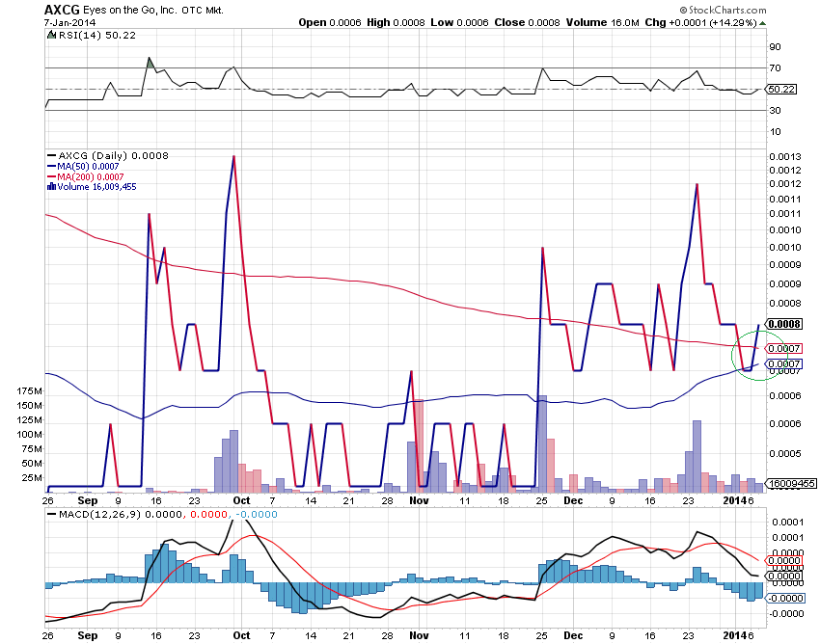Image resolution: width=820 pixels, height=644 pixels.
Task: Click the 0.0008 price tag on right axis
Action: click(x=785, y=324)
